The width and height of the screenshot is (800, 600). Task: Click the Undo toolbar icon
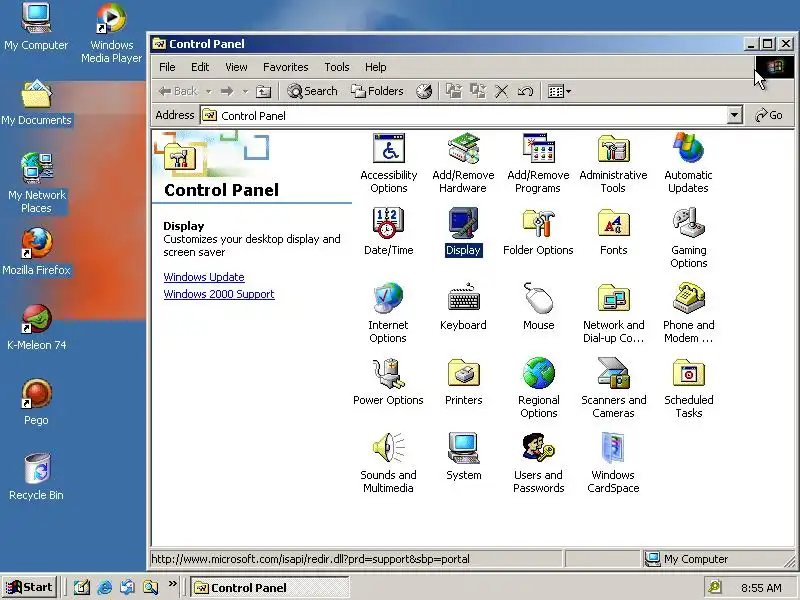tap(526, 91)
